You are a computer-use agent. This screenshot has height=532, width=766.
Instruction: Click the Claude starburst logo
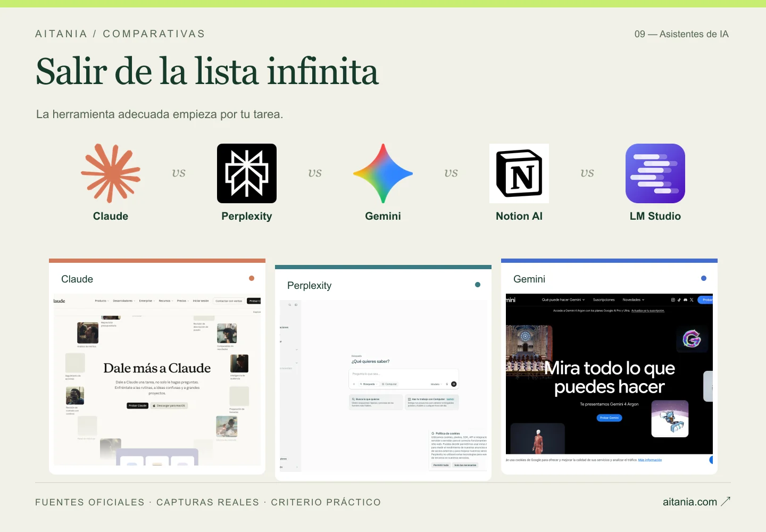pyautogui.click(x=111, y=173)
